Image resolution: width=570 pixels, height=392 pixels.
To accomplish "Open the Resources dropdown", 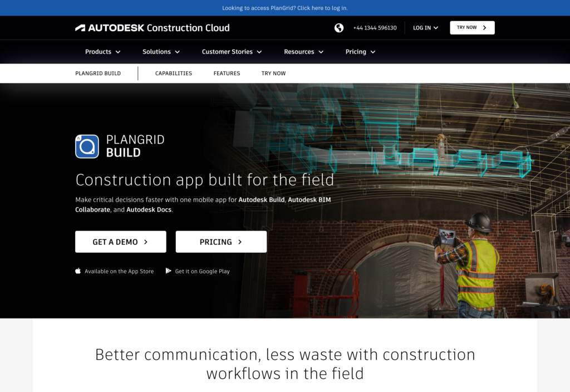I will click(x=303, y=51).
